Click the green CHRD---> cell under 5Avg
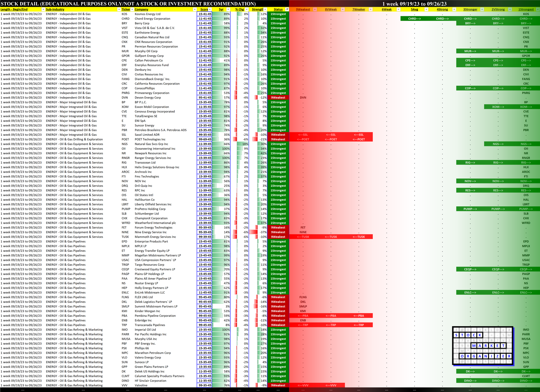 pos(414,19)
